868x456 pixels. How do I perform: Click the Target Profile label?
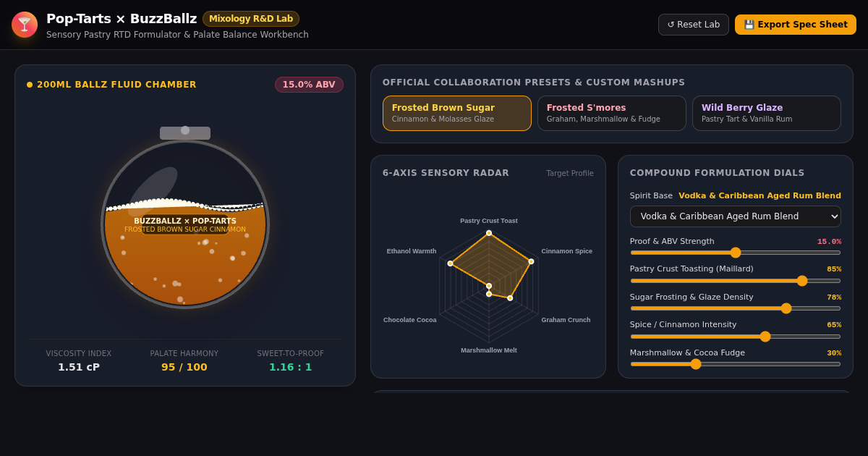[570, 174]
